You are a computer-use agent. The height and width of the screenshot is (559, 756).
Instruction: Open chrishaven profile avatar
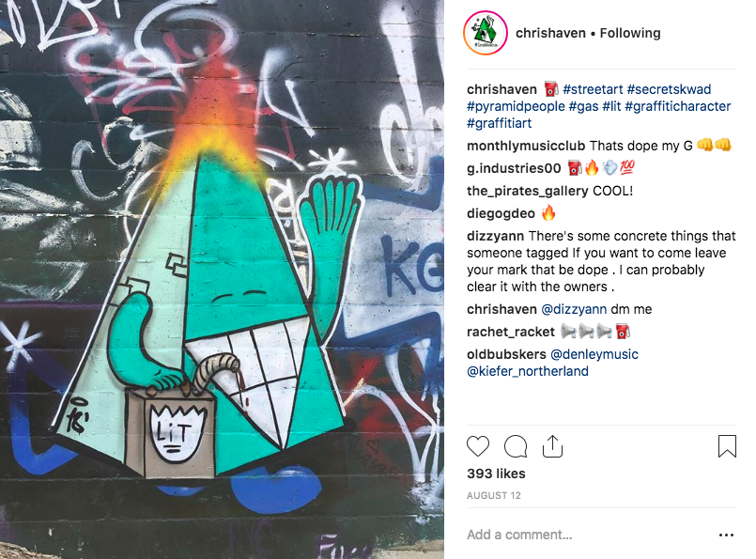(486, 33)
